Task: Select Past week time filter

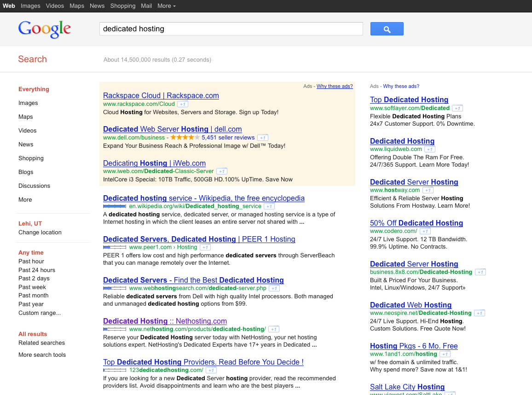Action: pos(32,287)
